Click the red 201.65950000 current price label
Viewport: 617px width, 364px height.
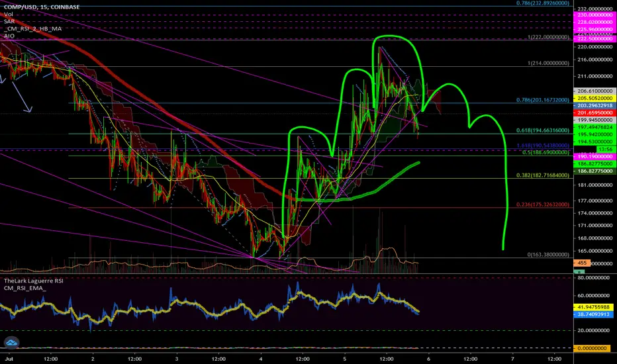[x=595, y=113]
